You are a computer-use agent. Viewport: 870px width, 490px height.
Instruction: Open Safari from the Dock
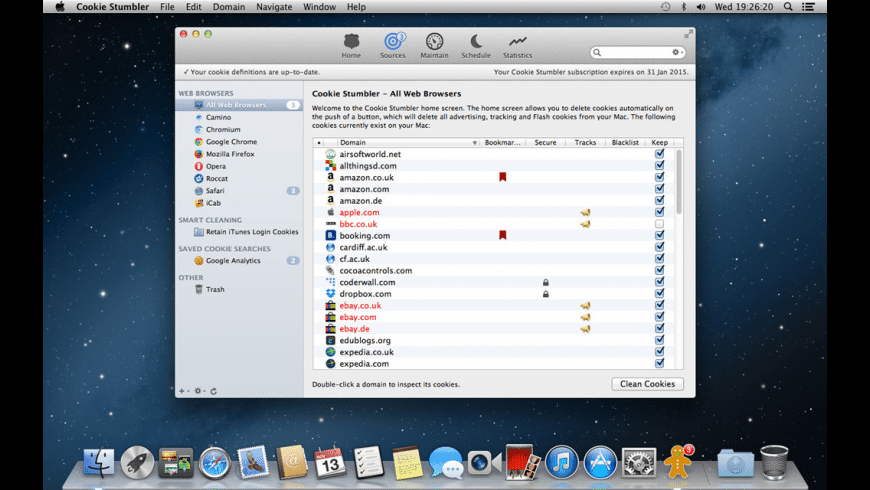click(x=214, y=463)
